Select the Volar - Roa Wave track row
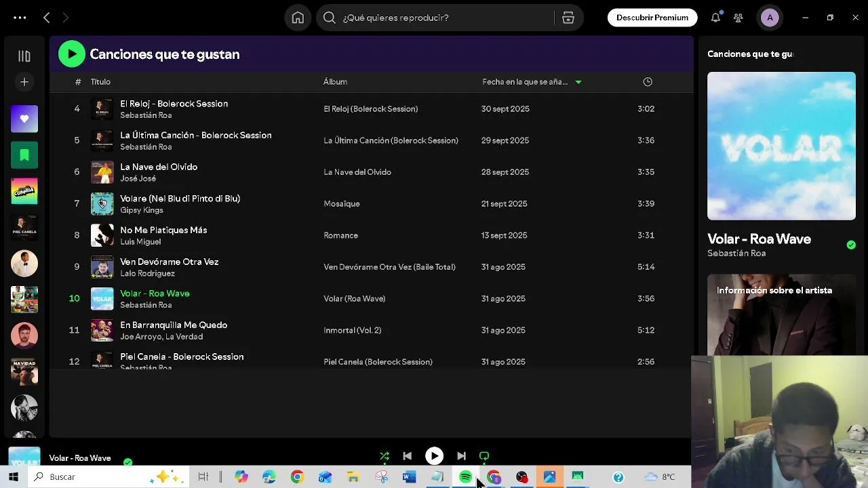 click(x=372, y=298)
